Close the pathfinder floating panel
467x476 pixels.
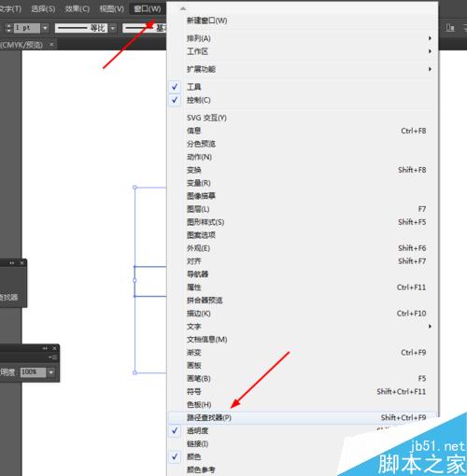tap(21, 263)
